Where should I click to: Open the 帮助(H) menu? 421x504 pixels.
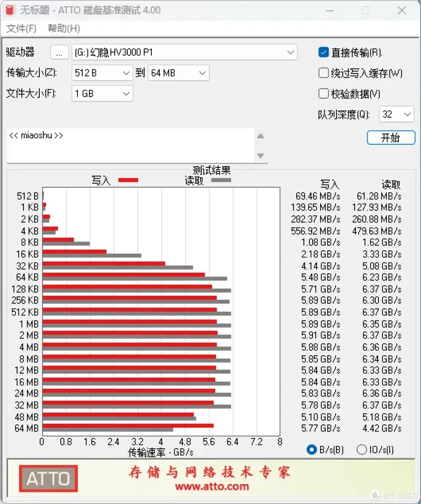pyautogui.click(x=63, y=29)
